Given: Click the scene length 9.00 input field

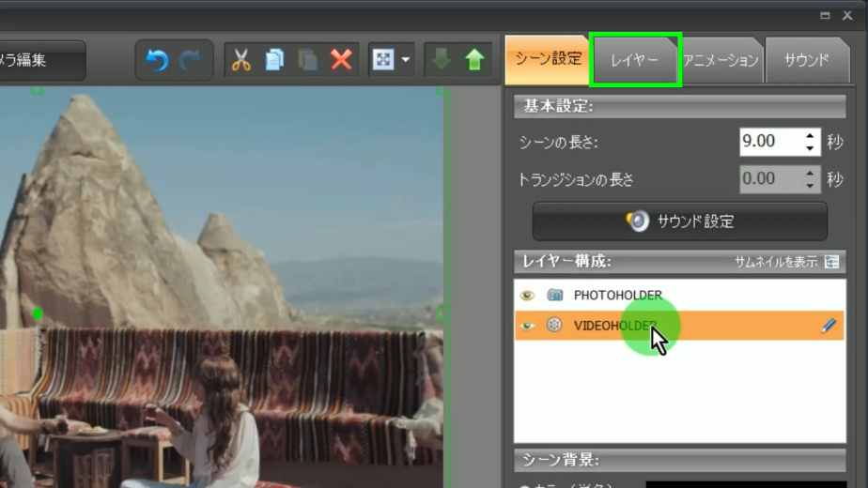Looking at the screenshot, I should tap(767, 142).
